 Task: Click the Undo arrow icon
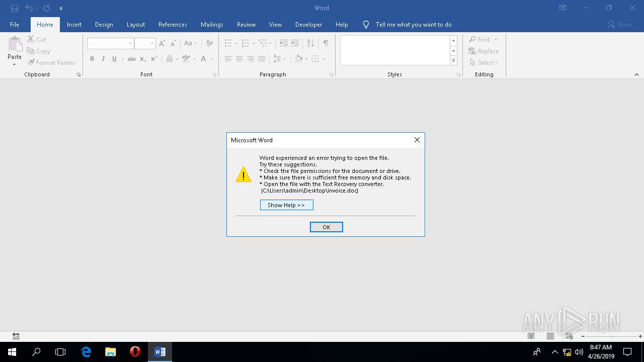pos(29,8)
